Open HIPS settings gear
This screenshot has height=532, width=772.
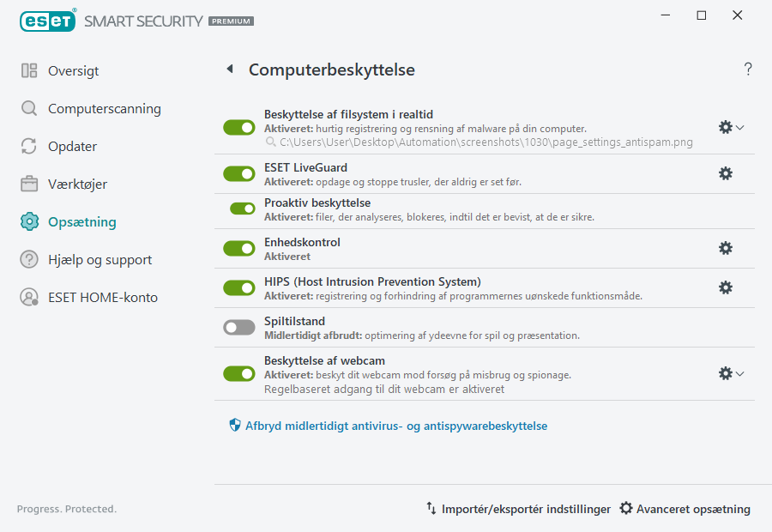click(726, 287)
